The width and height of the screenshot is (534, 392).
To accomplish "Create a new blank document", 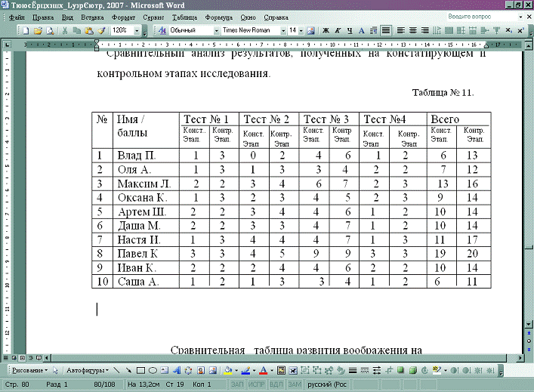I will [26, 31].
